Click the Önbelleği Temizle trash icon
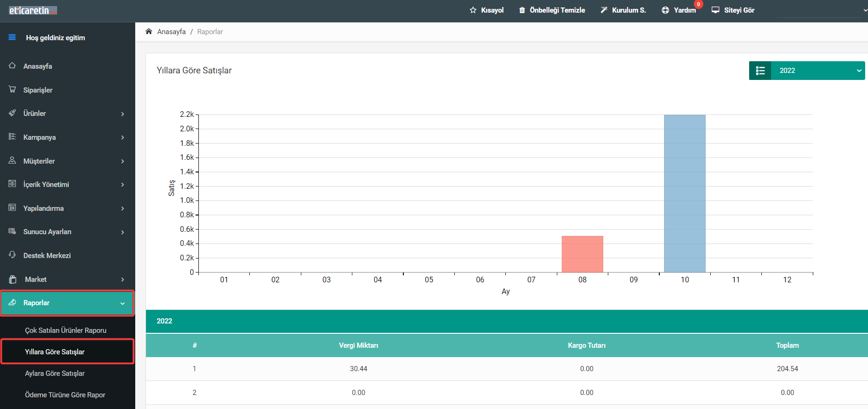 click(x=522, y=10)
